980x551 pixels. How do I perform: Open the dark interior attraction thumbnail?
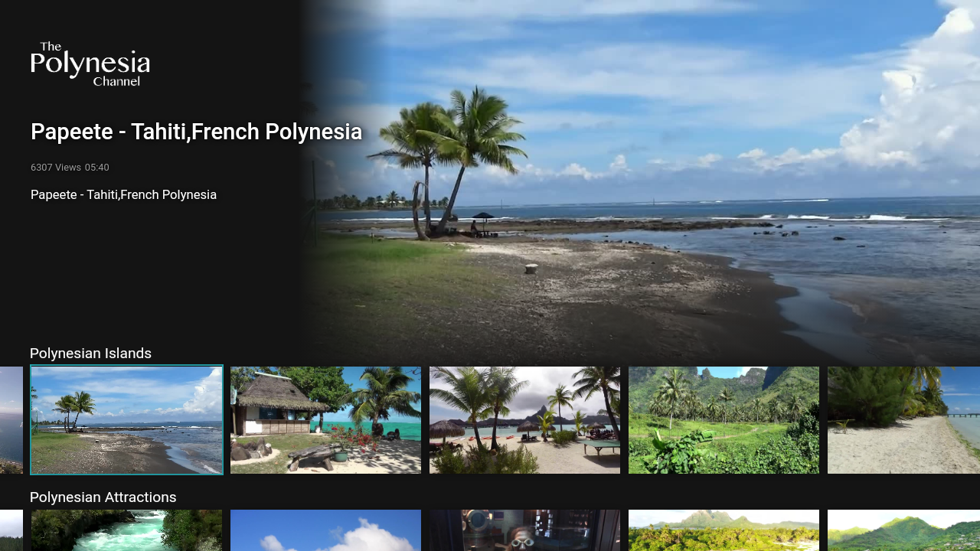click(x=524, y=530)
